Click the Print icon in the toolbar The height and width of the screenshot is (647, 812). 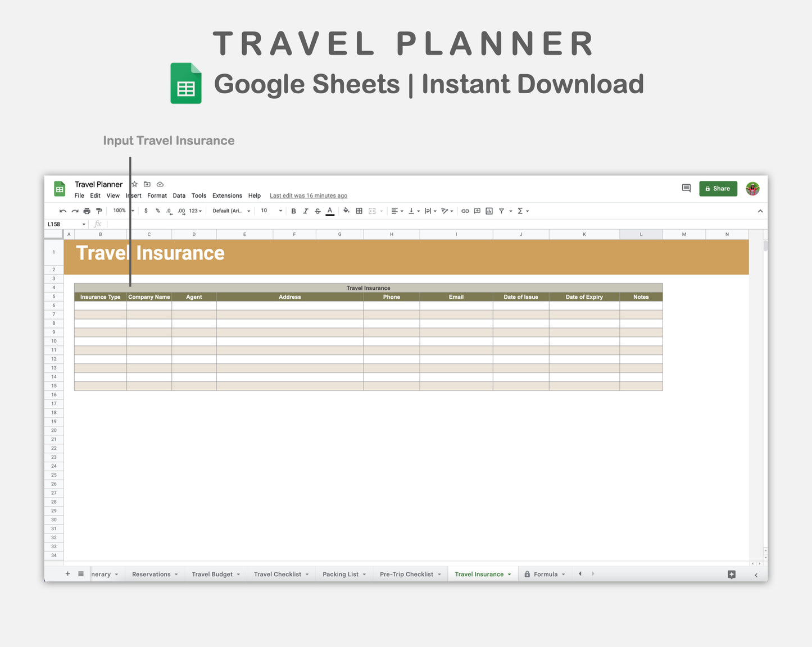click(x=87, y=211)
